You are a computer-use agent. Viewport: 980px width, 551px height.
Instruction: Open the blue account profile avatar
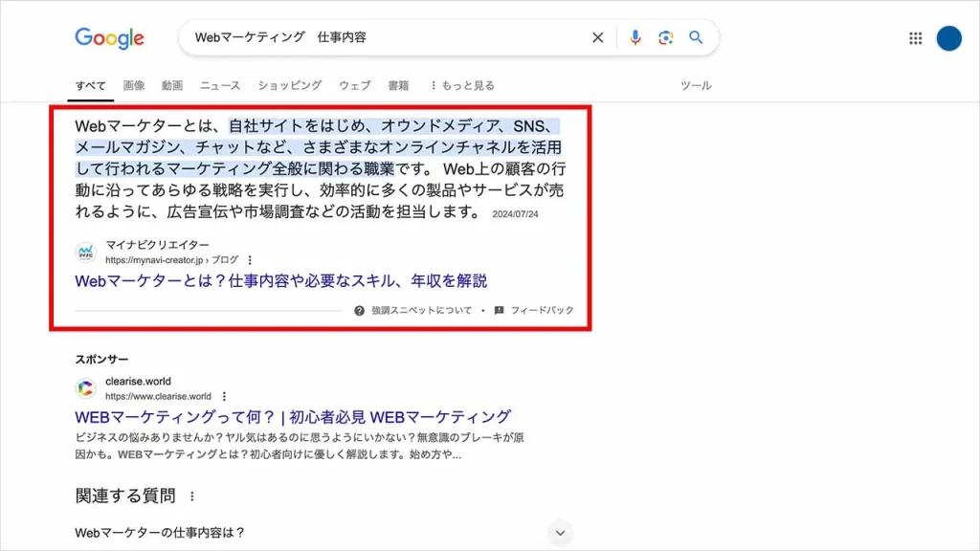(948, 38)
